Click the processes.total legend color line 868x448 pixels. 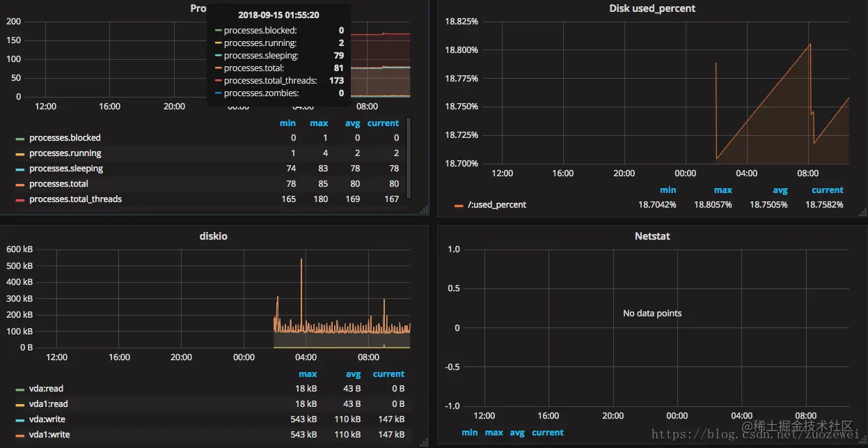(19, 184)
